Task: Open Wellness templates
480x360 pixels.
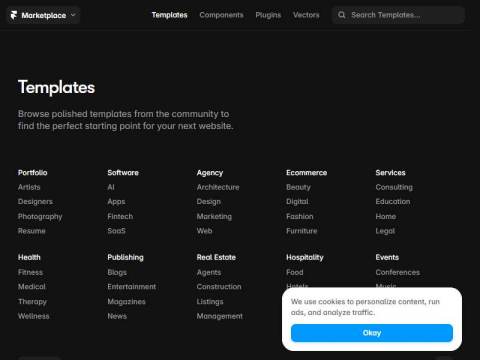Action: [34, 316]
